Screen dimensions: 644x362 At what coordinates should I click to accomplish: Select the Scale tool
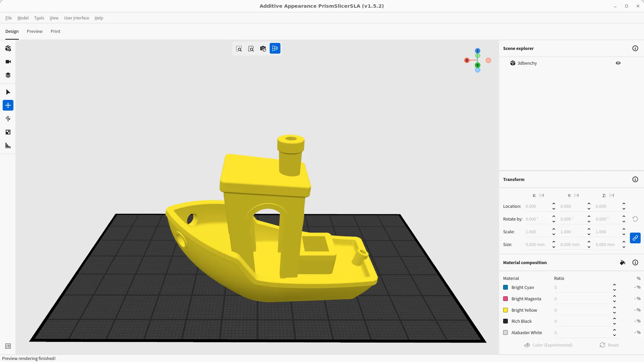tap(8, 132)
